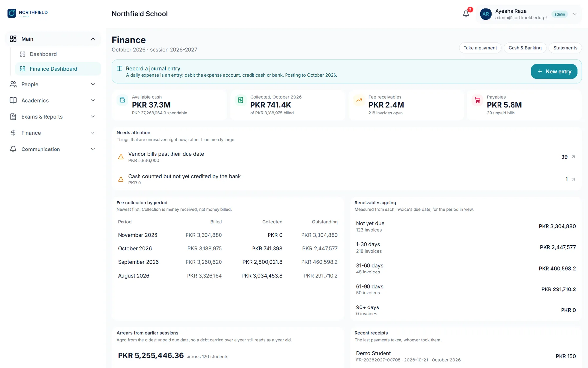Image resolution: width=588 pixels, height=368 pixels.
Task: Open the Demo Student receipt row
Action: pos(466,356)
